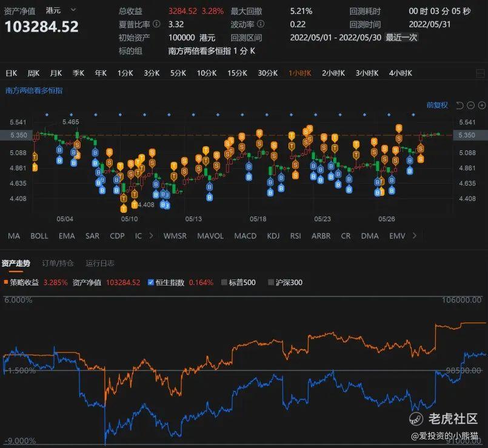Open the 前复权 adjustment option

click(x=437, y=105)
